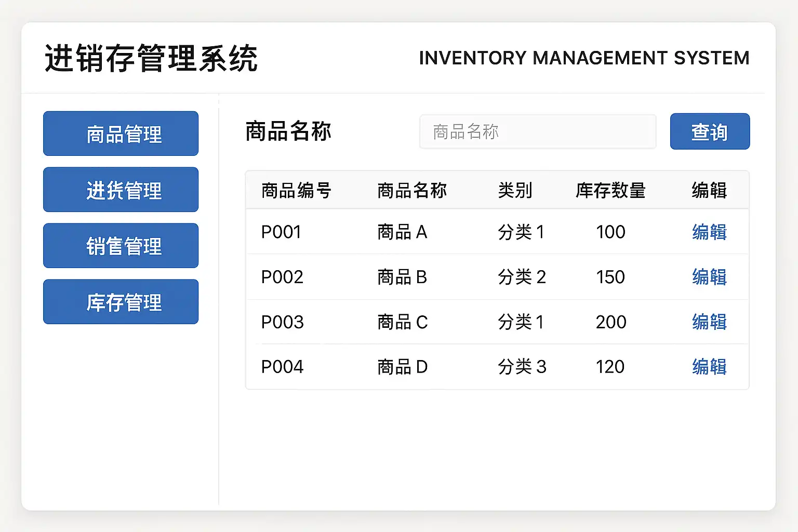Select the P001 product code cell
The width and height of the screenshot is (798, 532).
click(x=281, y=232)
